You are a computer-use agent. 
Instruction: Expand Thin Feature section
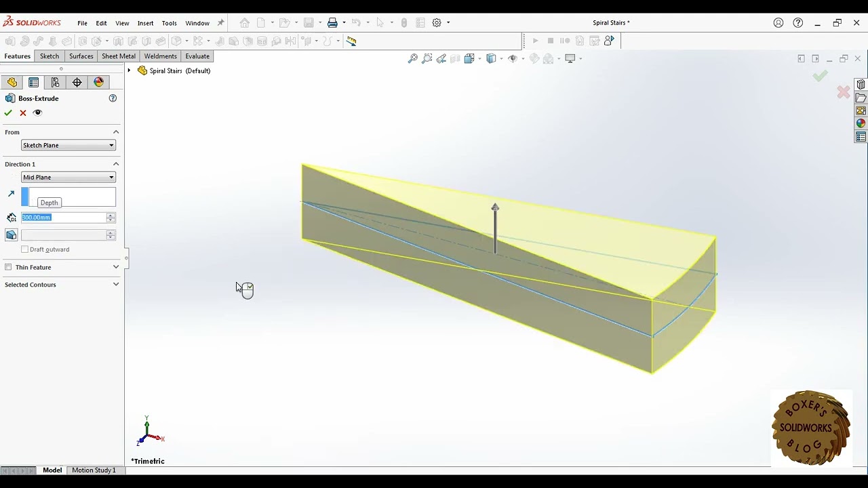116,267
